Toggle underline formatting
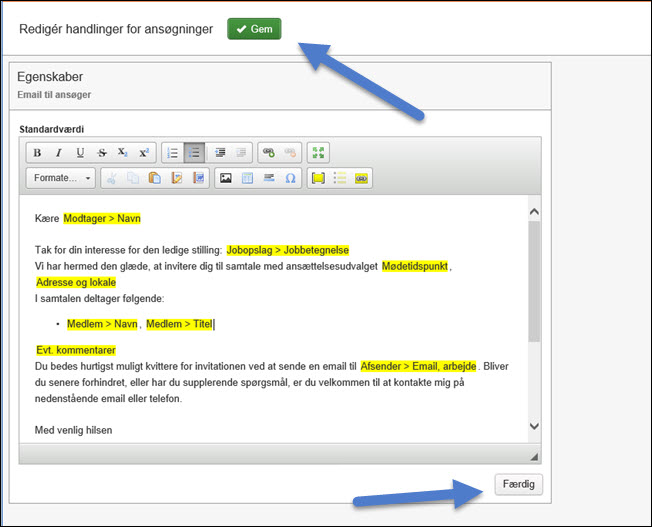The width and height of the screenshot is (652, 527). coord(80,153)
